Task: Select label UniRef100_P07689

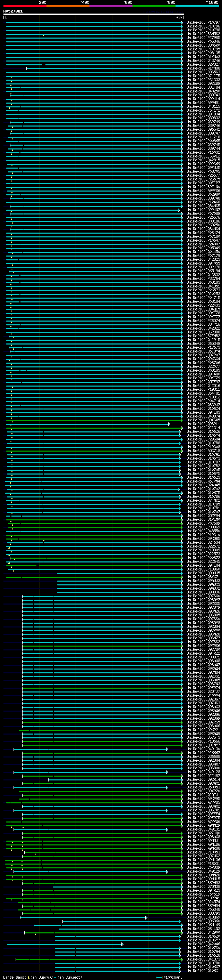Action: point(203,523)
